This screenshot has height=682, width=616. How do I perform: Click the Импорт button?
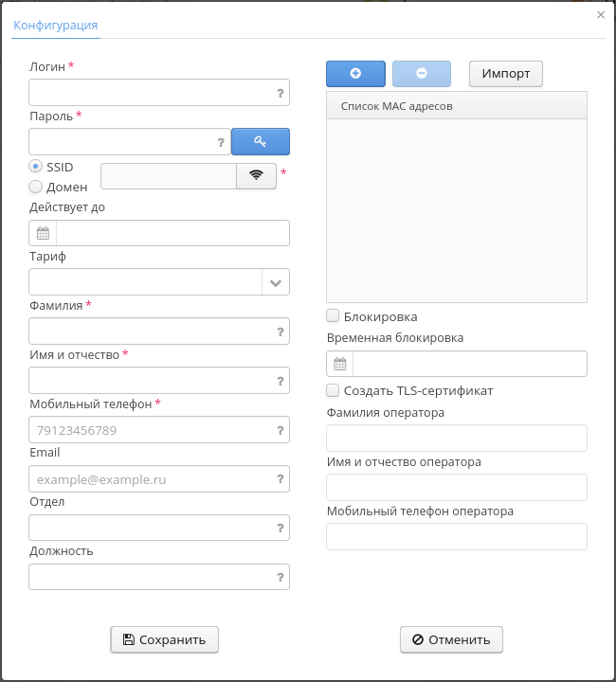[506, 74]
